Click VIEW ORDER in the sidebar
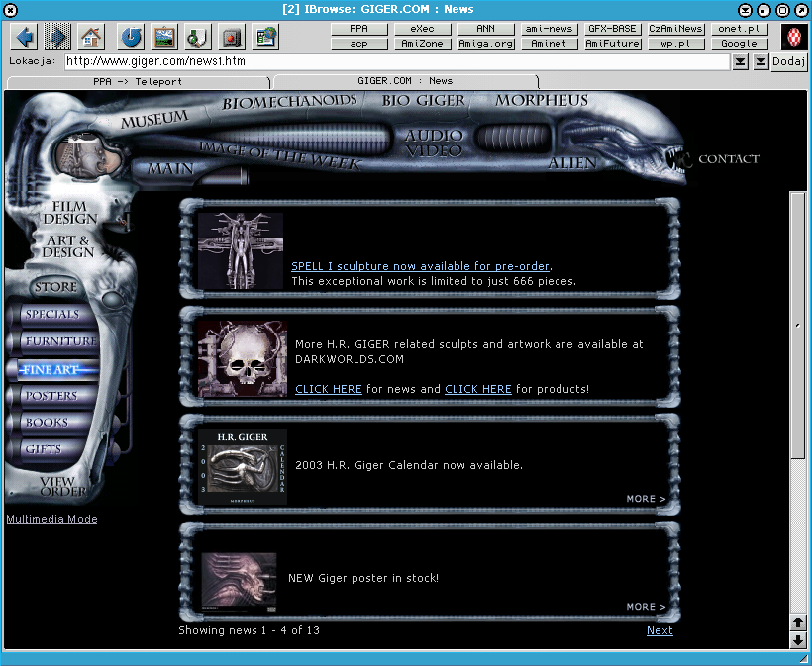812x666 pixels. click(x=63, y=487)
